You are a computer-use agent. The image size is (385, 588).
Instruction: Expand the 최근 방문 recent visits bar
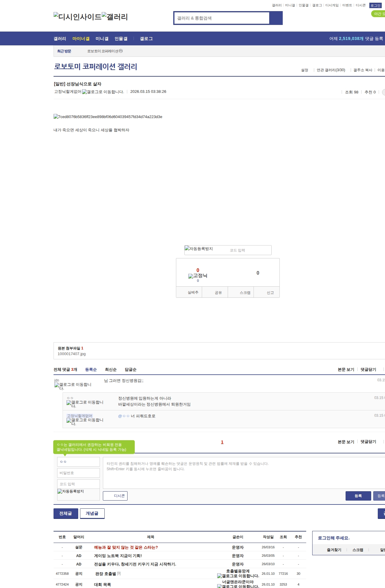[x=64, y=51]
